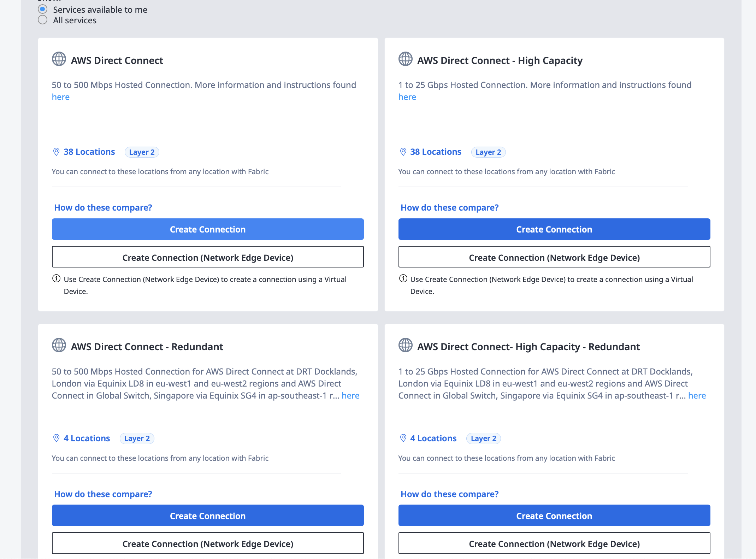Image resolution: width=756 pixels, height=559 pixels.
Task: Click location pin in High Capacity card
Action: 403,152
